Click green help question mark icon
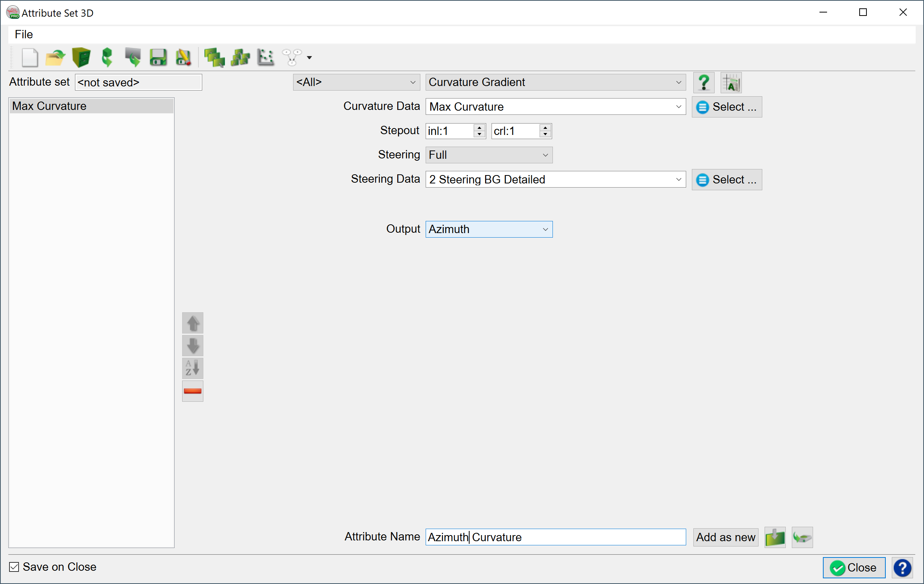924x584 pixels. tap(704, 83)
